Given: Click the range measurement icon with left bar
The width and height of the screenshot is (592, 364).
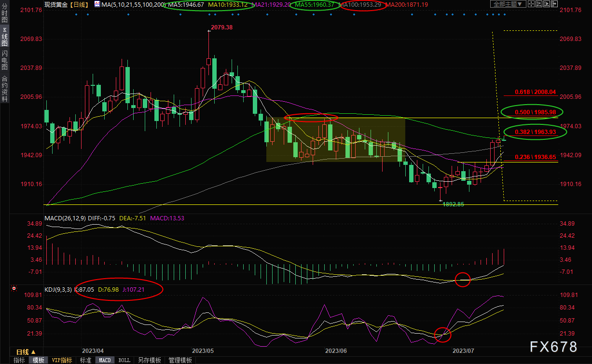Looking at the screenshot, I should coord(539,4).
